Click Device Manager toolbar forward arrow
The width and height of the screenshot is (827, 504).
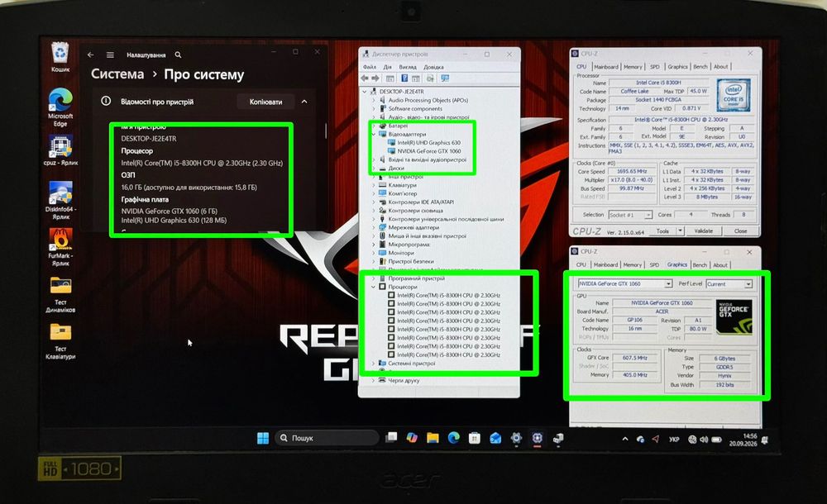[x=375, y=78]
